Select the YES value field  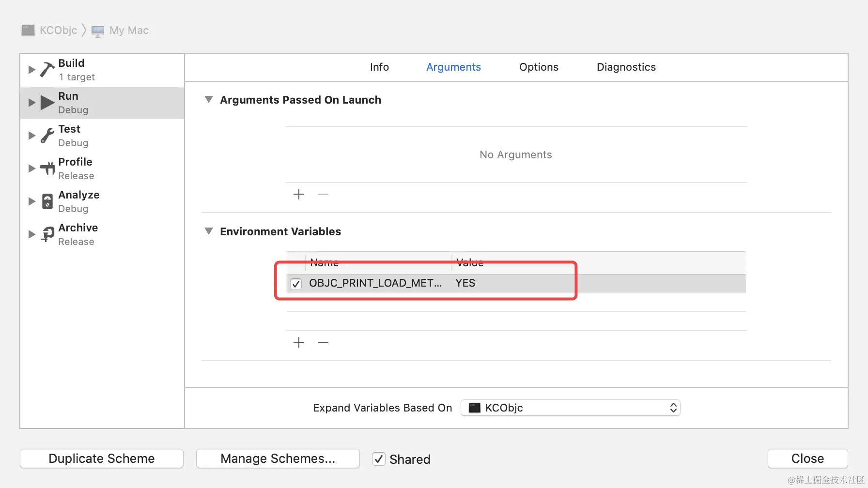point(465,283)
